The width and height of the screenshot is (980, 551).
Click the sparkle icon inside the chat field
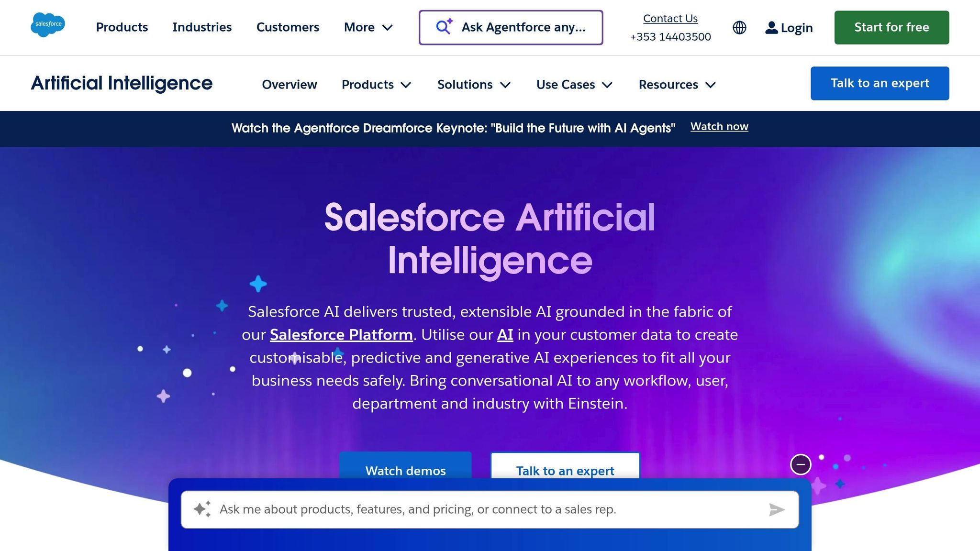[203, 509]
